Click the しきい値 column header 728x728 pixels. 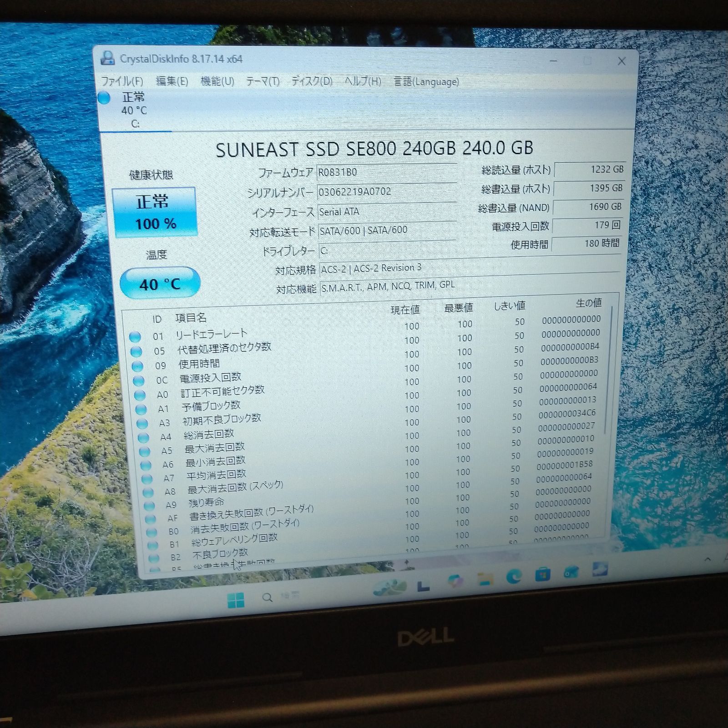pos(510,306)
